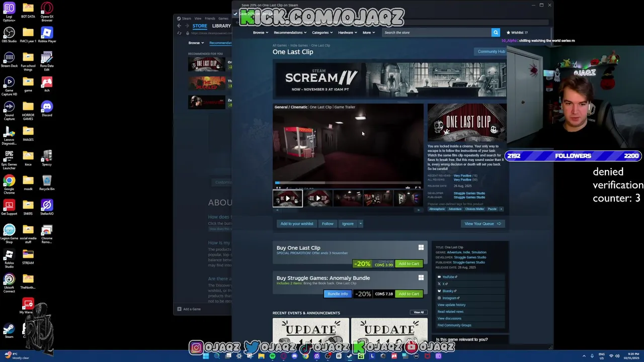Click the trailer progress bar
Screen dimensions: 644x362
pyautogui.click(x=348, y=183)
